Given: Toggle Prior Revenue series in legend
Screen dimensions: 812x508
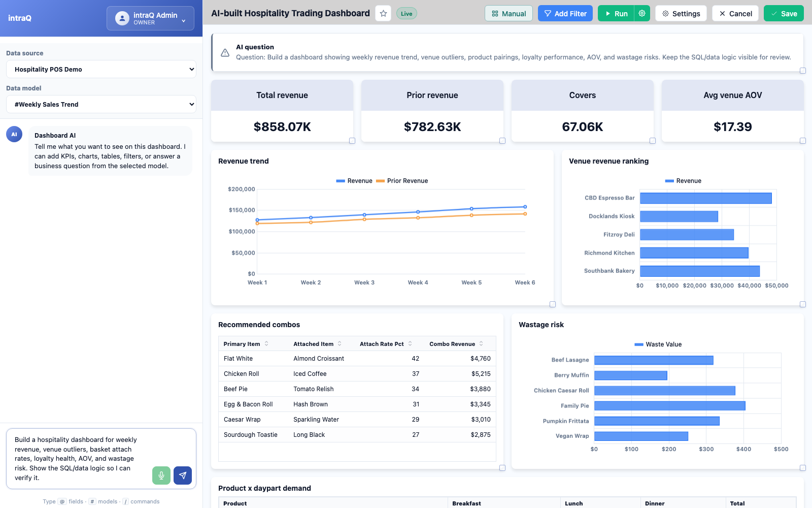Looking at the screenshot, I should (402, 181).
